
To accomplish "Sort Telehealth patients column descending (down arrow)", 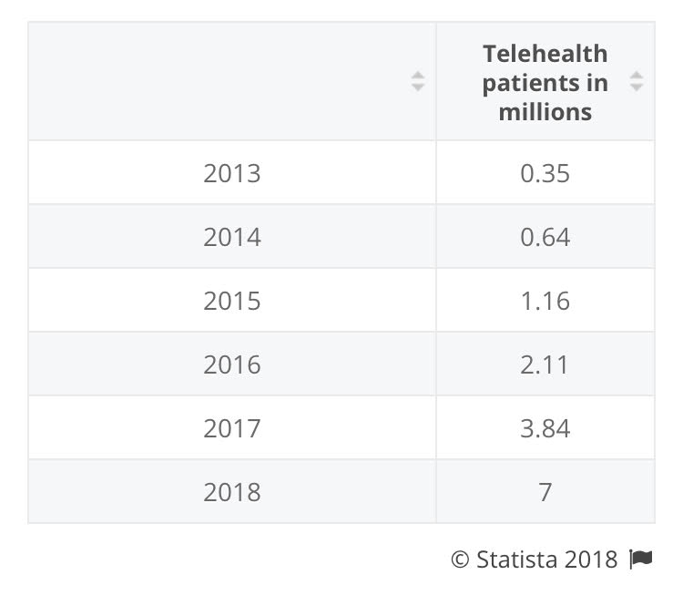I will [637, 87].
